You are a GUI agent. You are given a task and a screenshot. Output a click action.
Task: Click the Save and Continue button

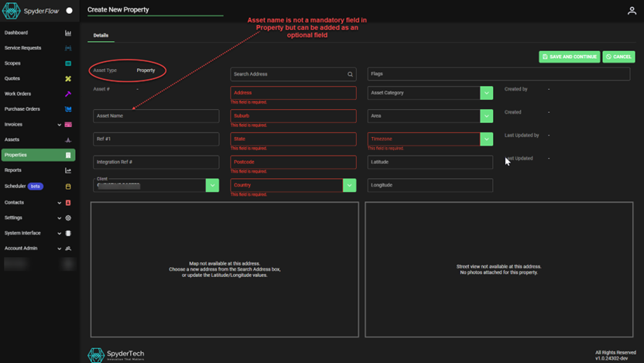pyautogui.click(x=569, y=57)
